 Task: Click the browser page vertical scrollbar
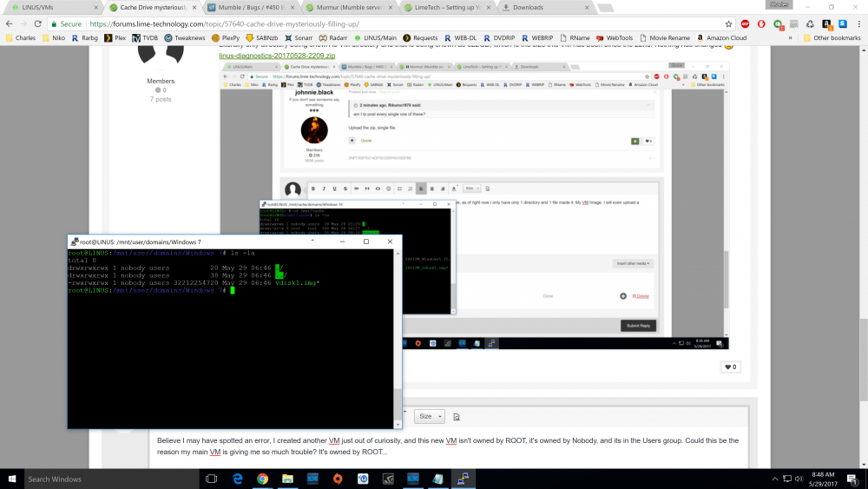pos(864,360)
